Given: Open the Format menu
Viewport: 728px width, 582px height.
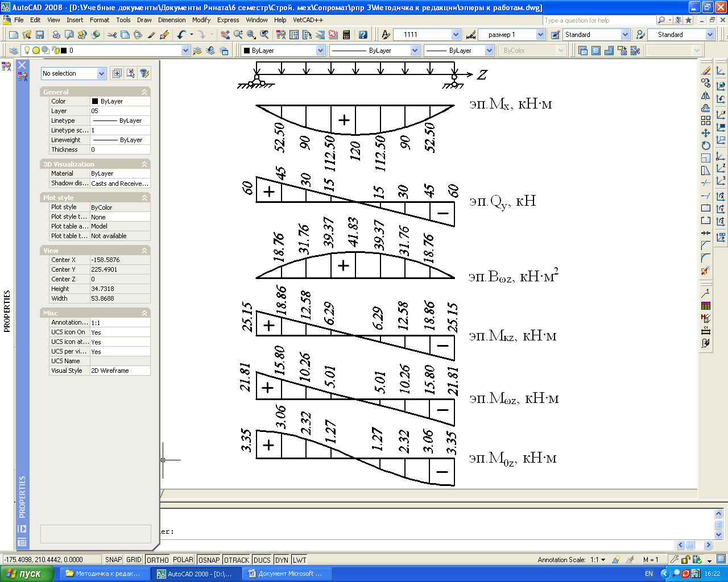Looking at the screenshot, I should tap(100, 20).
